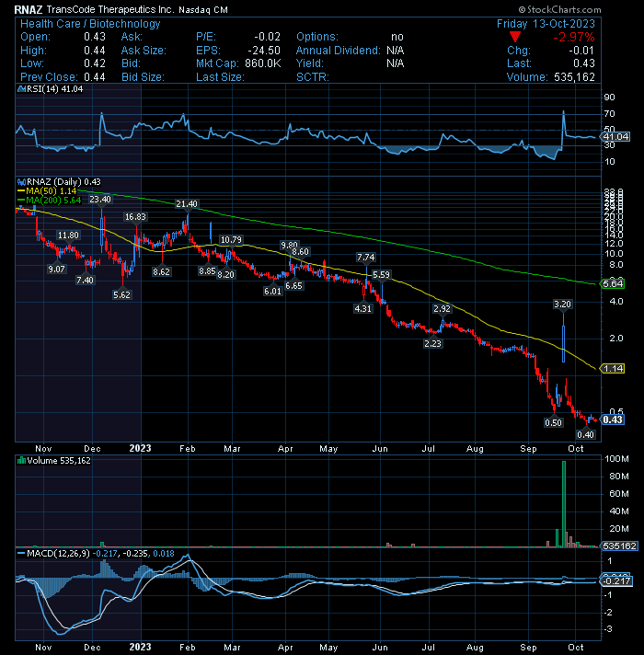Click the Sep label on the bottom MACD axis
The image size is (644, 655).
pyautogui.click(x=528, y=647)
